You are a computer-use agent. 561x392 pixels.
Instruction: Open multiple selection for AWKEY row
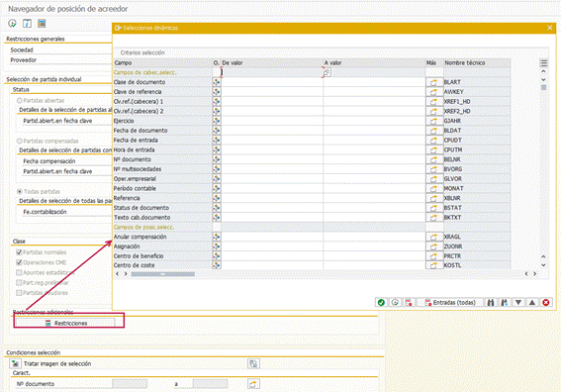[434, 92]
